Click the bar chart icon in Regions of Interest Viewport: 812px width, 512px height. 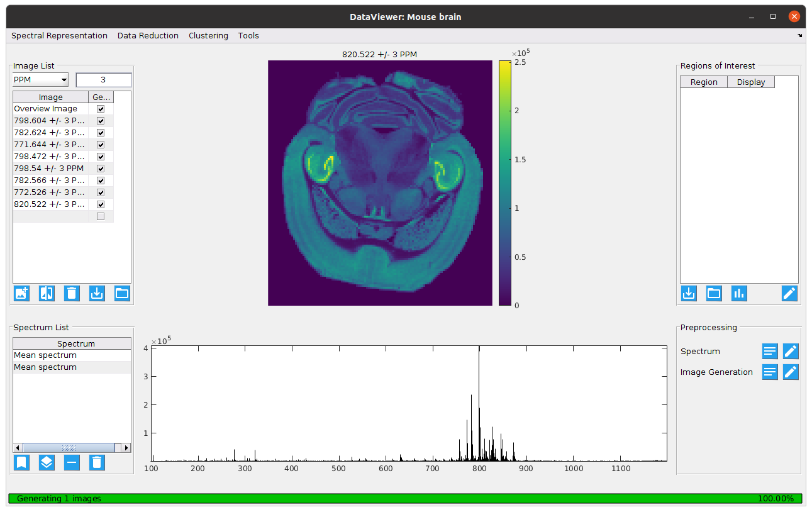point(739,293)
